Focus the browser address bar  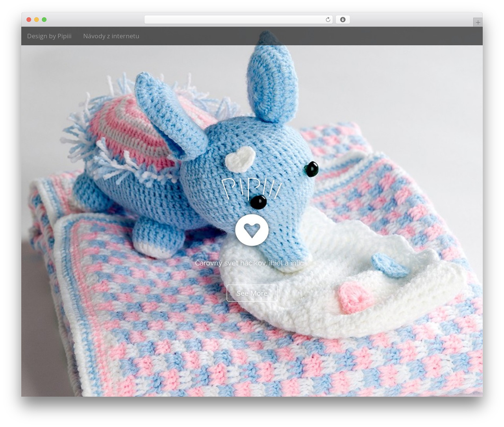click(x=238, y=20)
